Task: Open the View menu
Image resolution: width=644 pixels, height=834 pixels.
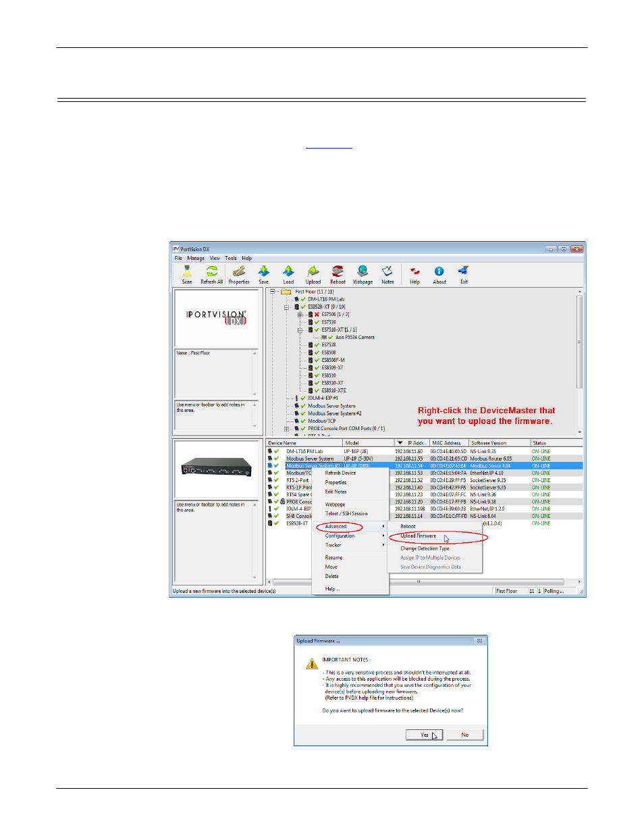Action: [x=215, y=258]
